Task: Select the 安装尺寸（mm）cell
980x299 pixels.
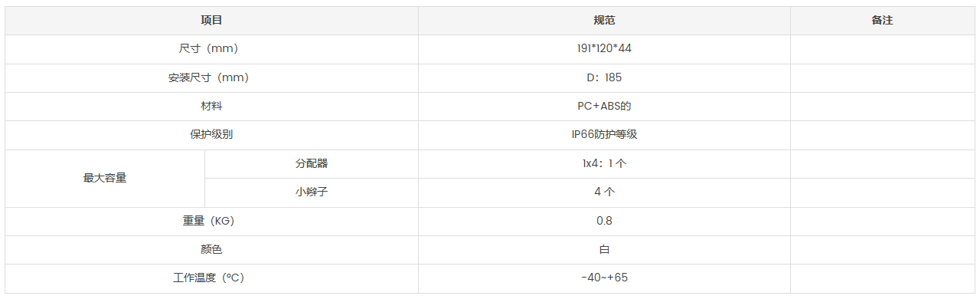Action: [211, 78]
